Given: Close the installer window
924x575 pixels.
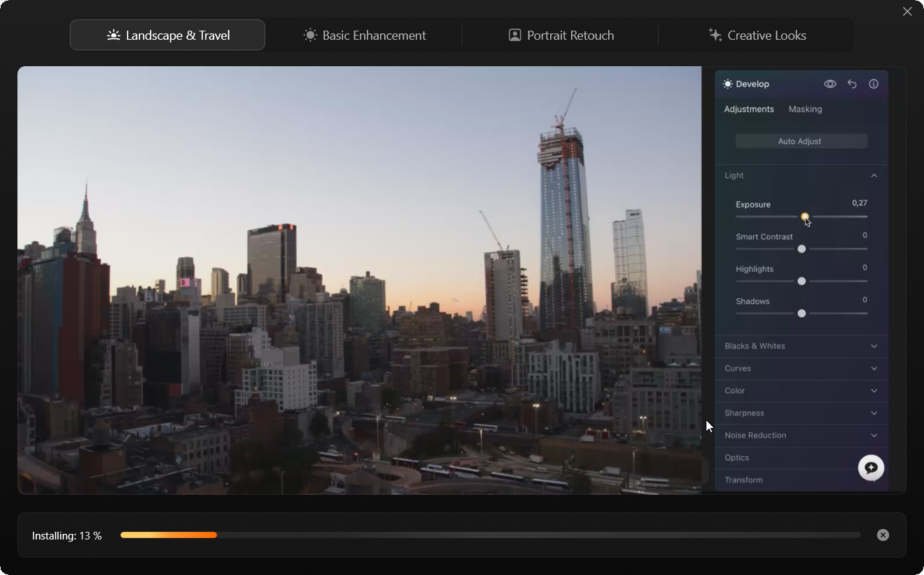Looking at the screenshot, I should (907, 11).
